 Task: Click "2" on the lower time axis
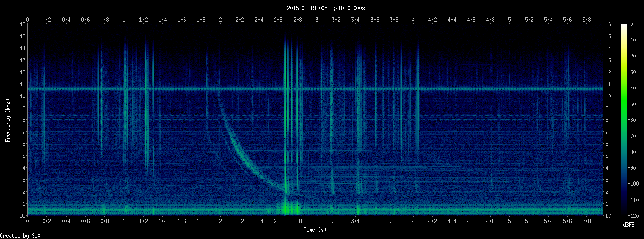[x=220, y=221]
